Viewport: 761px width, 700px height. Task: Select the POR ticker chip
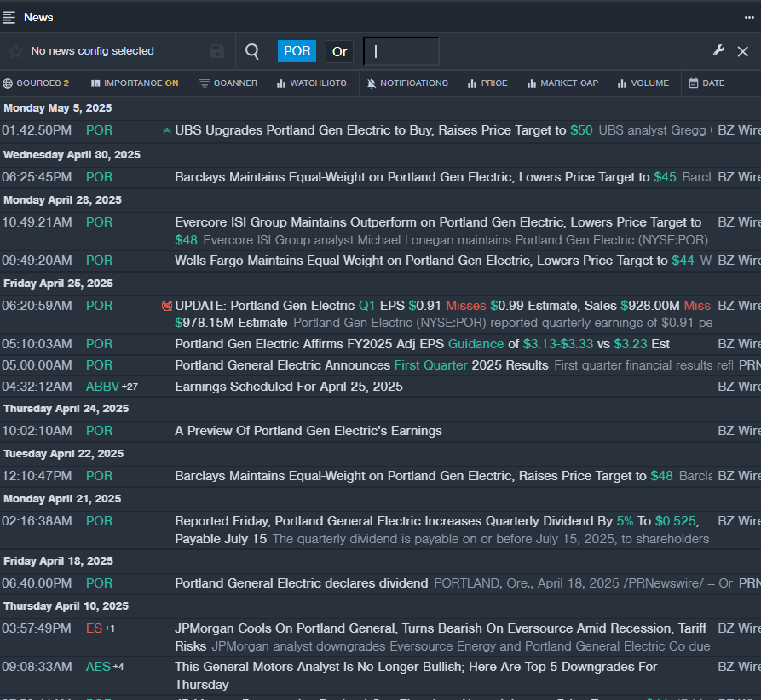(x=297, y=51)
